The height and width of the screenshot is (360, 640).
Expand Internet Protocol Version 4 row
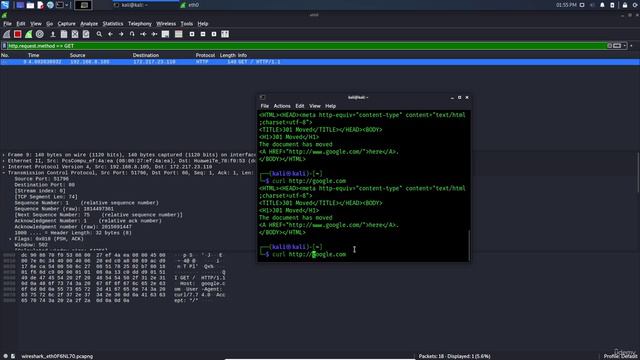click(4, 167)
